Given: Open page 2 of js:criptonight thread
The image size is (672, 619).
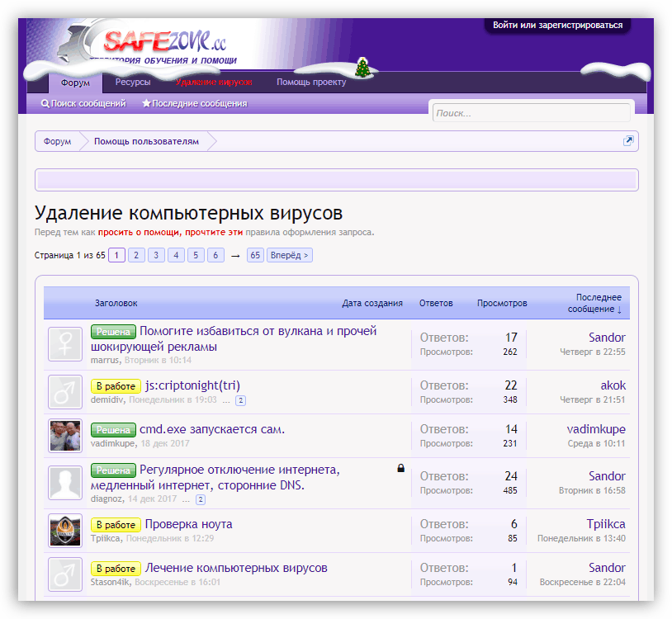Looking at the screenshot, I should (241, 400).
